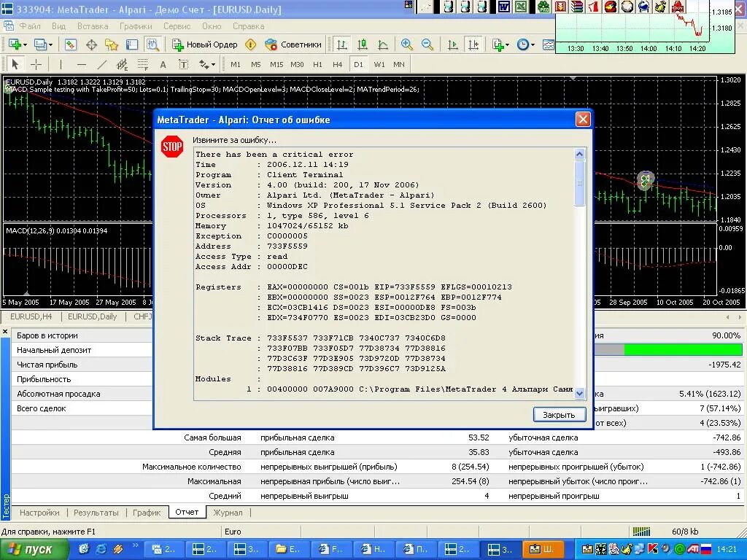Click the yellow MetaEditor diamond icon
Screen dimensions: 747x560
(x=251, y=44)
